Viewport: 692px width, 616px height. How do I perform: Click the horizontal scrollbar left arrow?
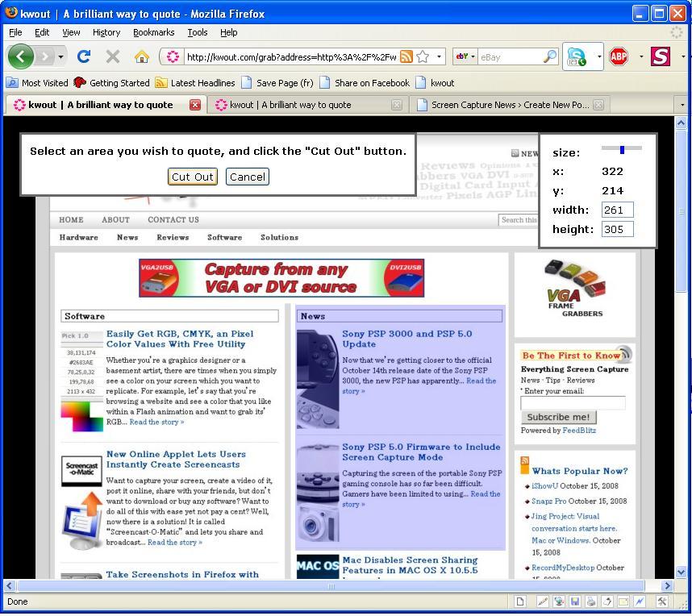(x=10, y=585)
